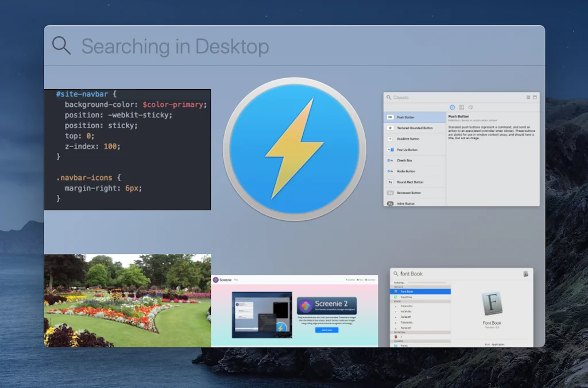This screenshot has height=388, width=588.
Task: Click the magnifying glass search icon
Action: point(61,45)
